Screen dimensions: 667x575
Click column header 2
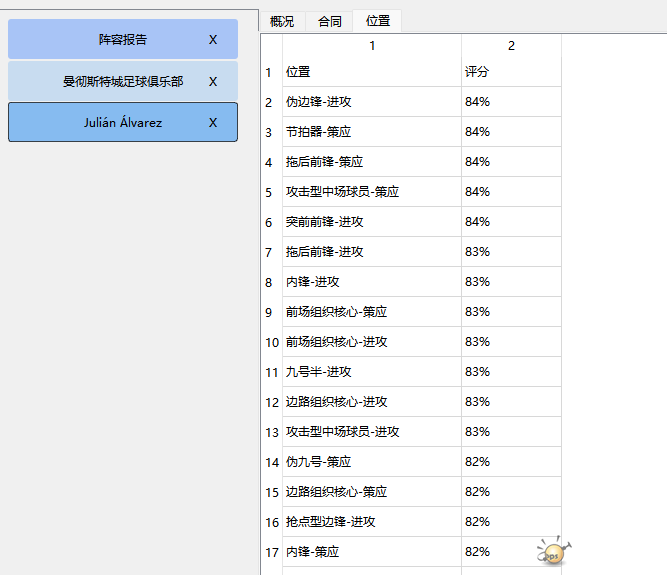[511, 46]
